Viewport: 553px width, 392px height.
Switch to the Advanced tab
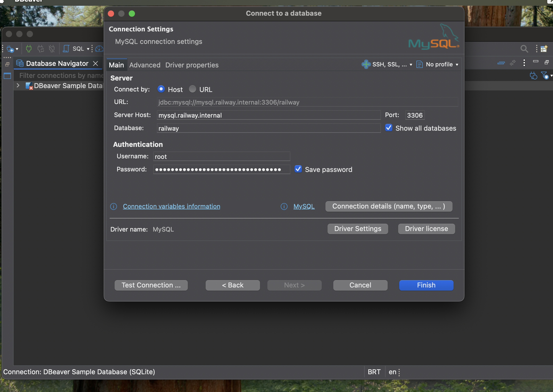145,65
